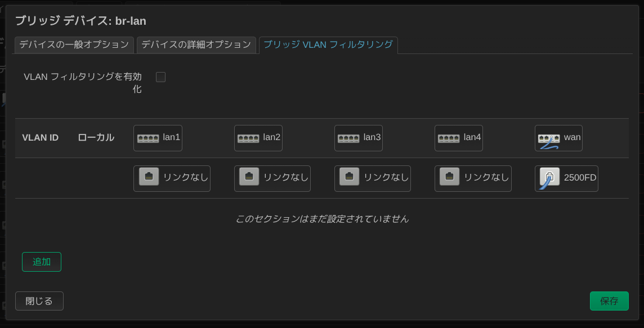
Task: Close the dialog with 閉じる button
Action: (x=39, y=301)
